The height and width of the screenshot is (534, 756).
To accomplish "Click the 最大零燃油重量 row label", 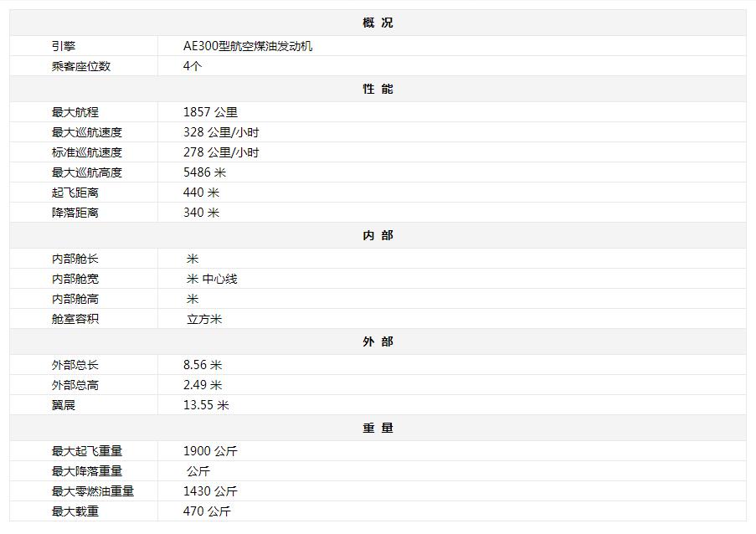I will point(93,491).
